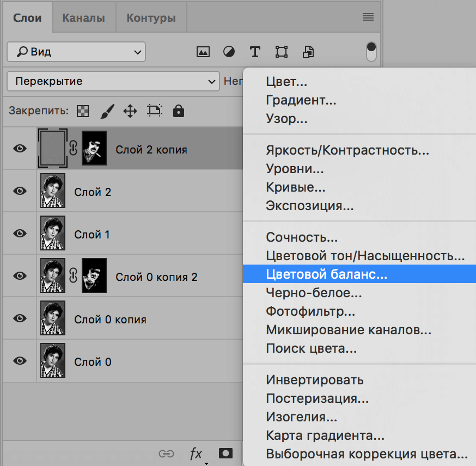Select the Слой 0 копия 2 mask thumbnail
The width and height of the screenshot is (476, 466).
pos(94,276)
